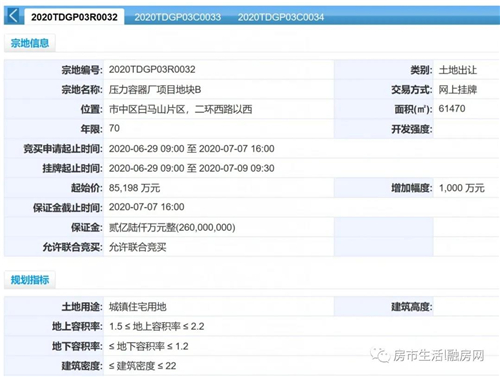500x377 pixels.
Task: Switch to the 2020TDGP03C0033 tab
Action: (177, 17)
